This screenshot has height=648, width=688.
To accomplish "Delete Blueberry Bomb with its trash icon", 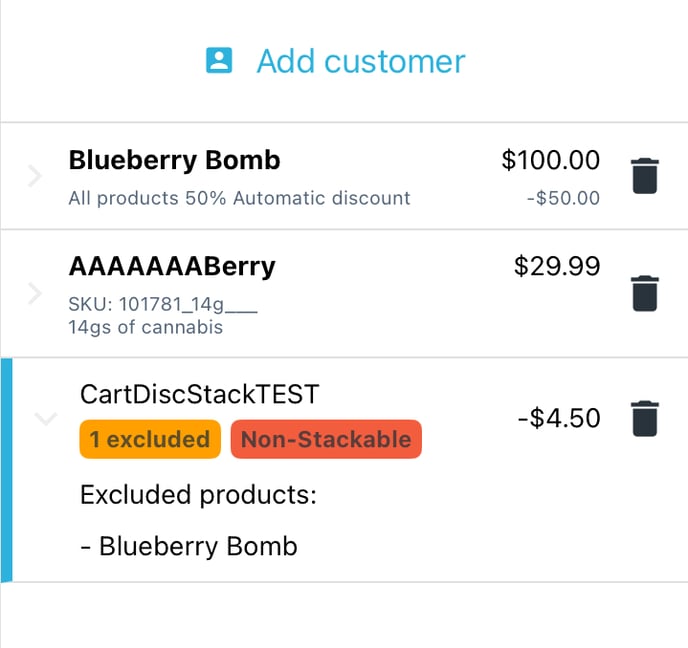I will (x=645, y=177).
